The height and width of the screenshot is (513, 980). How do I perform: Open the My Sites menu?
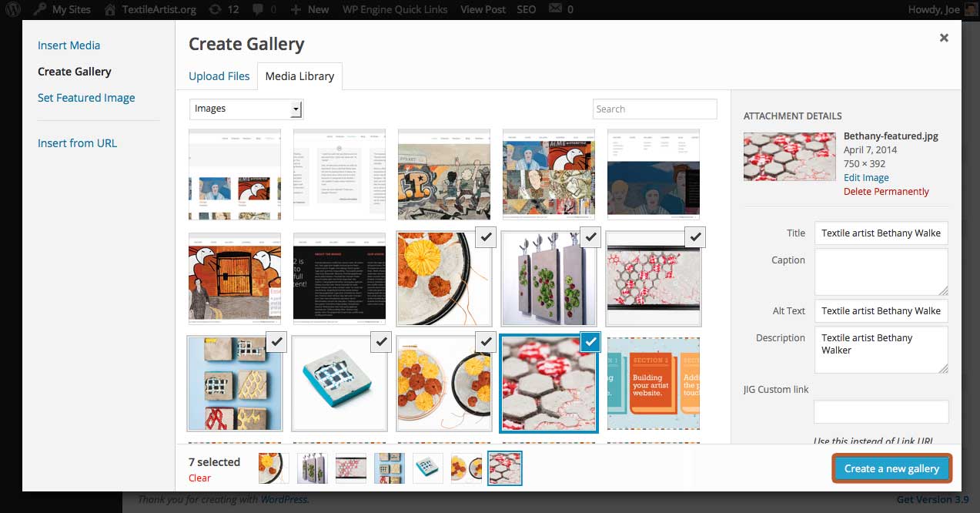62,10
